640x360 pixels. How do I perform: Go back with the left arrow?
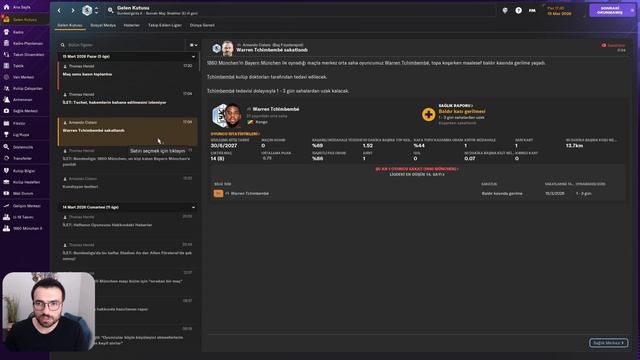click(59, 10)
